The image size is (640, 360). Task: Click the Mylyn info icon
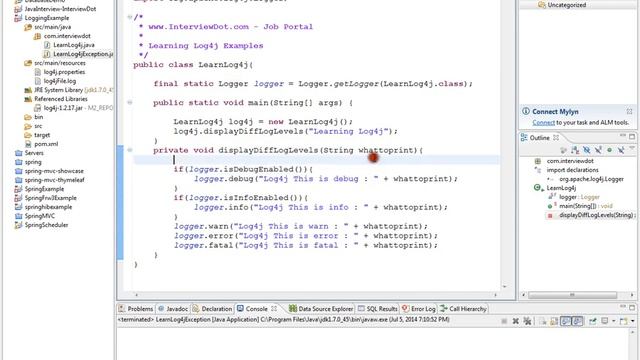coord(526,111)
